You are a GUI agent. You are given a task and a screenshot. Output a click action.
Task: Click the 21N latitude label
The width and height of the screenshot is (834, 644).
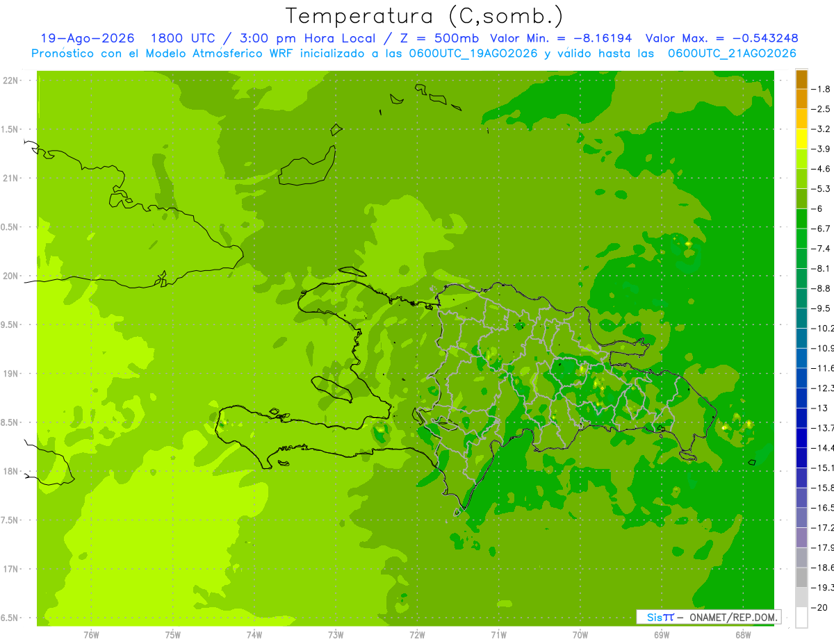pyautogui.click(x=10, y=178)
